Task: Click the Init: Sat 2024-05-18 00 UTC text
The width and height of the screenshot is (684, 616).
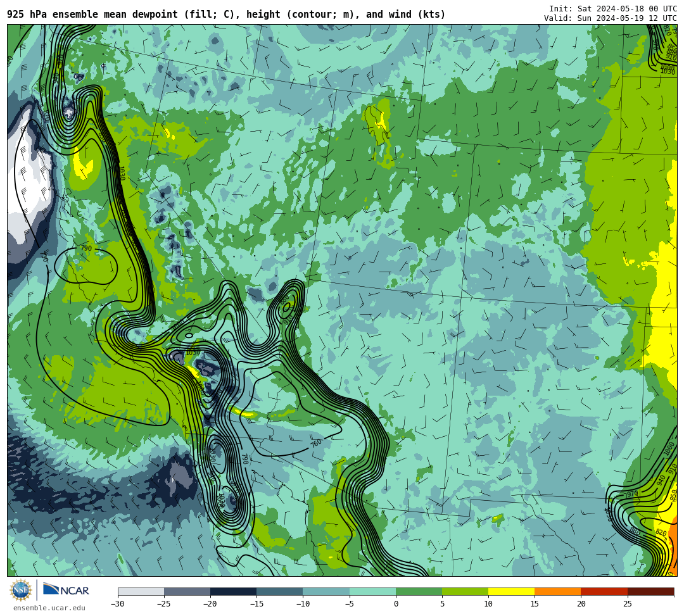Action: 612,9
